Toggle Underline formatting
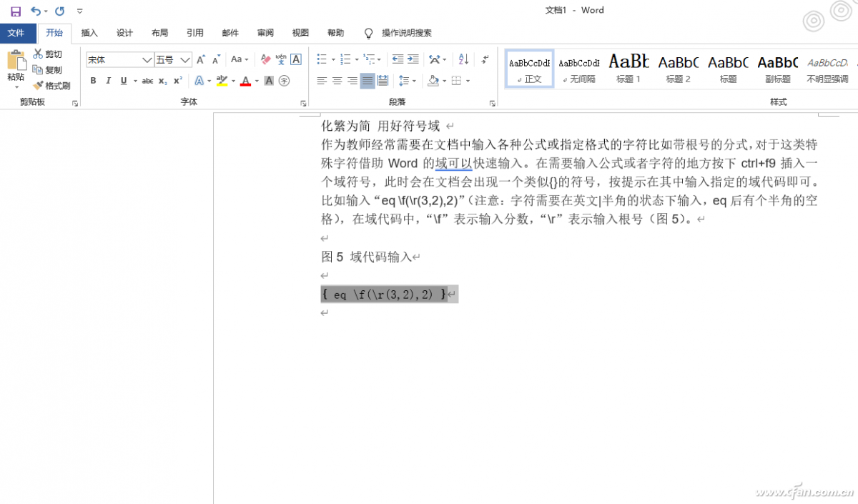Image resolution: width=858 pixels, height=504 pixels. click(x=124, y=81)
